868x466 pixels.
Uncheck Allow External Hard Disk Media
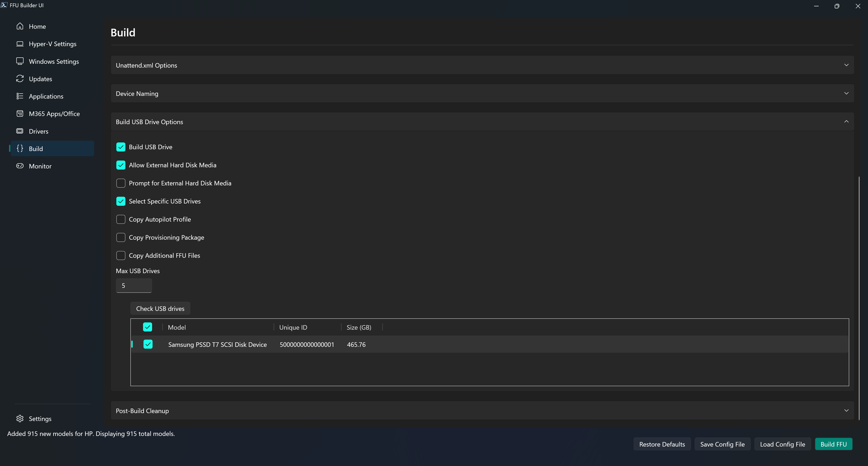click(121, 165)
